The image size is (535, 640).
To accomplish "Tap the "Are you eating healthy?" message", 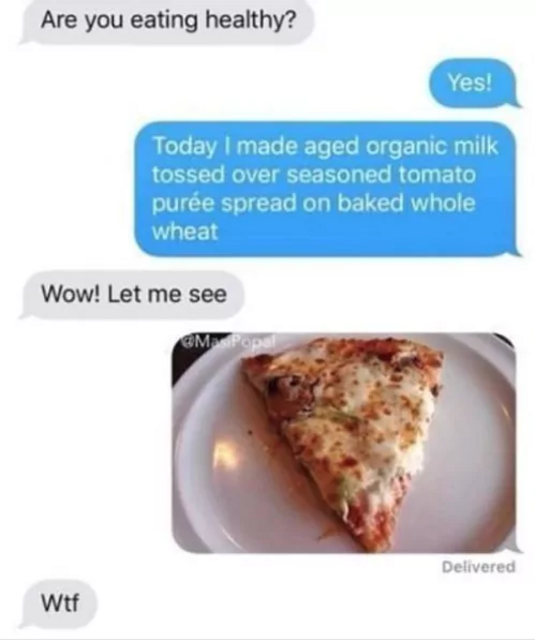I will (x=167, y=21).
